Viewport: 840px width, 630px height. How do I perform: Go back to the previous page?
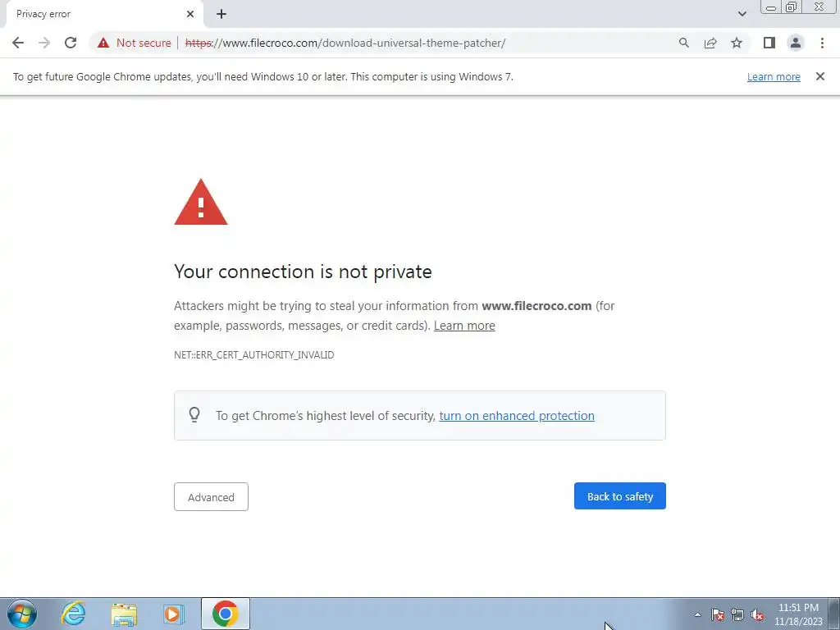[x=18, y=43]
